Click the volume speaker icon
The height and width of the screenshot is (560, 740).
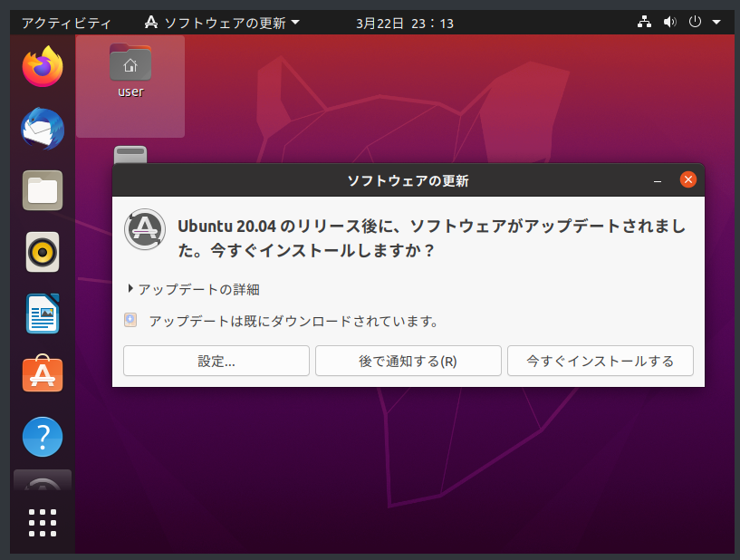(x=669, y=22)
